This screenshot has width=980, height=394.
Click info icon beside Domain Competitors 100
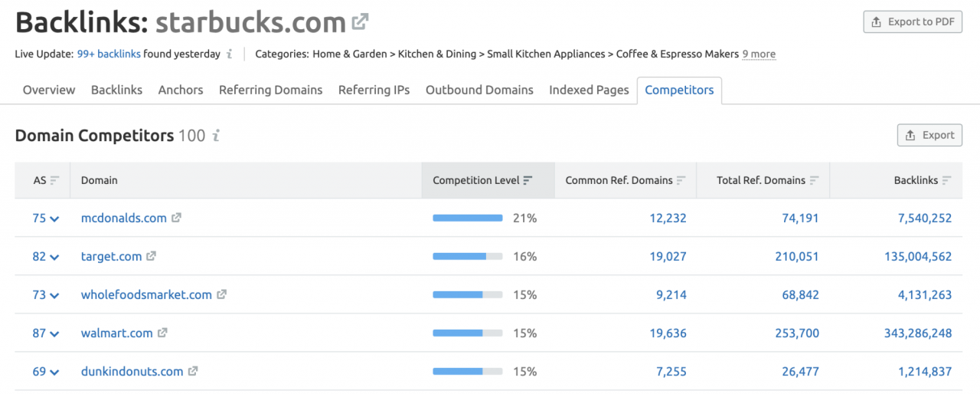click(x=216, y=136)
